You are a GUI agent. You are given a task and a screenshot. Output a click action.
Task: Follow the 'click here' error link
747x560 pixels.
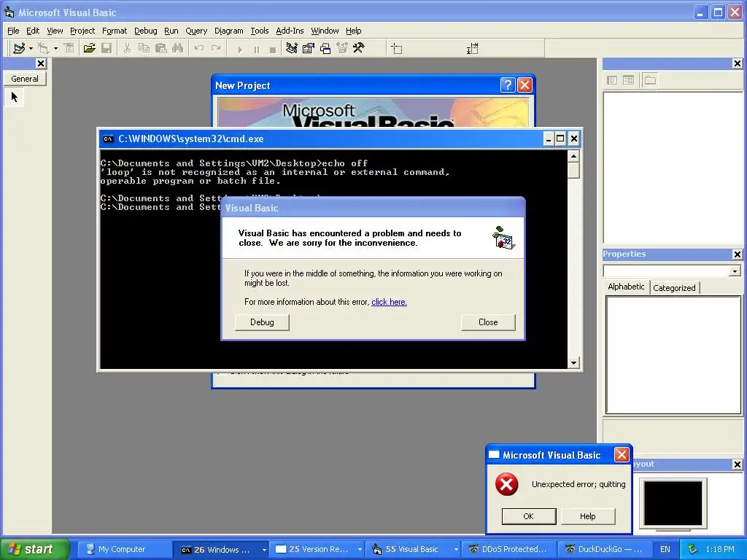390,302
